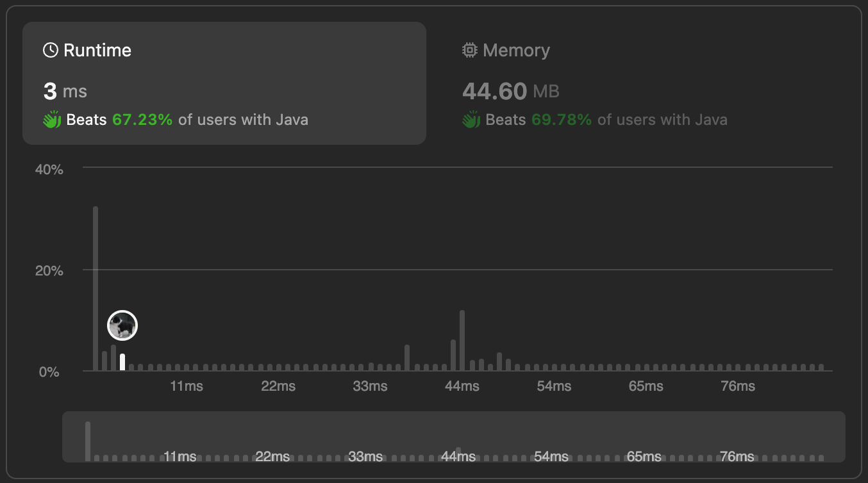Select the Runtime card tab

point(224,83)
